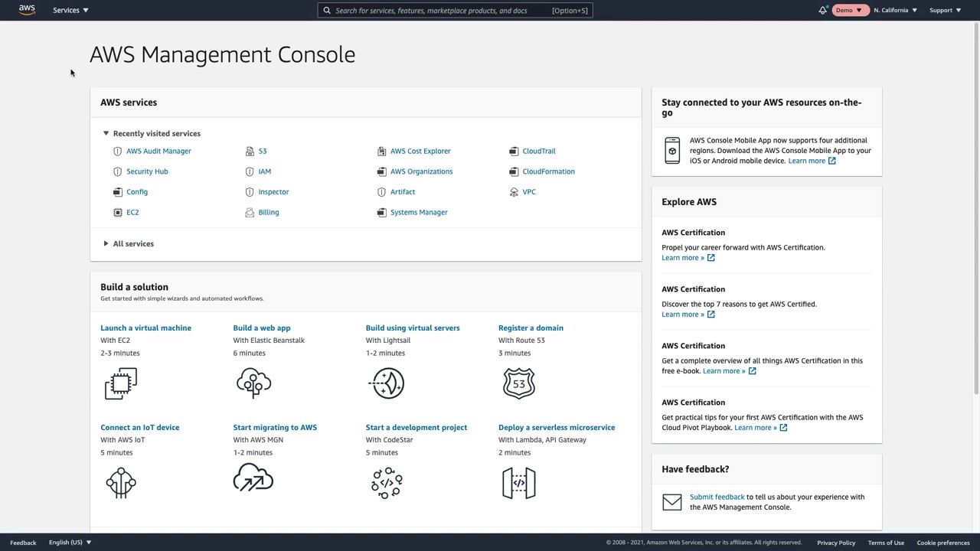980x551 pixels.
Task: Click the mobile phone app icon
Action: [x=672, y=151]
